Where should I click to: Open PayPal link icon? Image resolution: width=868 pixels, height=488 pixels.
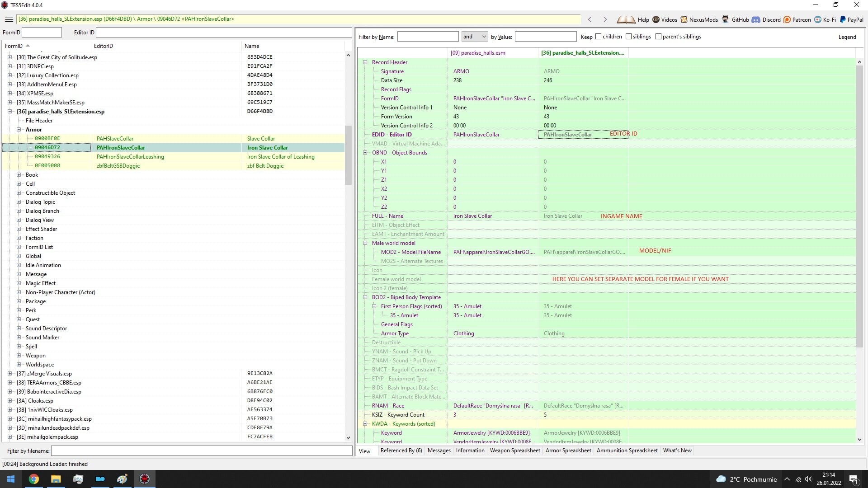pos(843,19)
